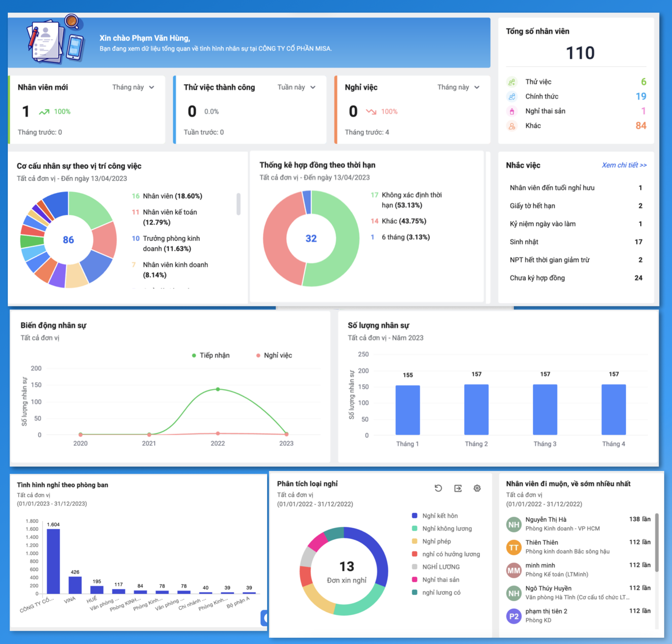Click the refresh icon in Phân tích loại nghỉ
672x644 pixels.
pyautogui.click(x=438, y=488)
